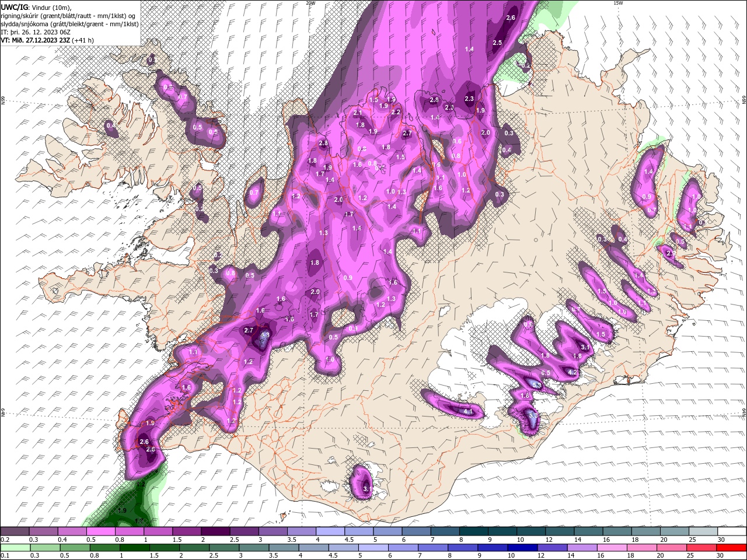747x560 pixels.
Task: Click top-row white swatch after 30
Action: 731,532
